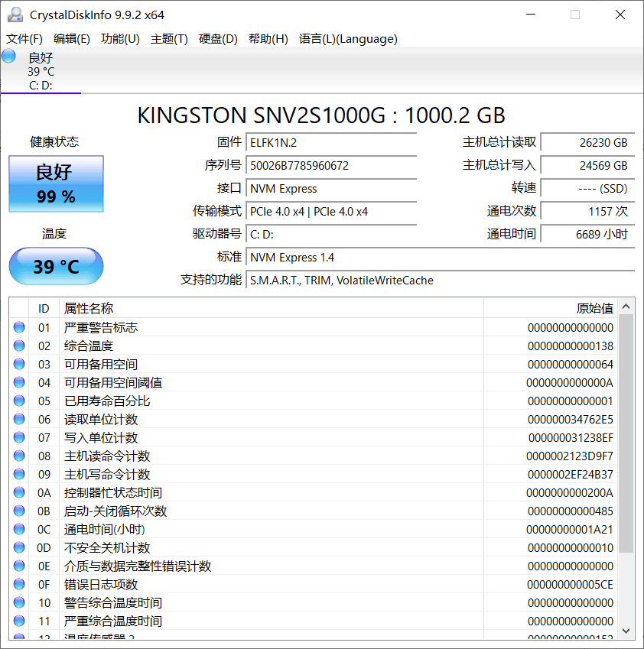Click the scroll up arrow of attribute list
The width and height of the screenshot is (644, 649).
tap(626, 307)
